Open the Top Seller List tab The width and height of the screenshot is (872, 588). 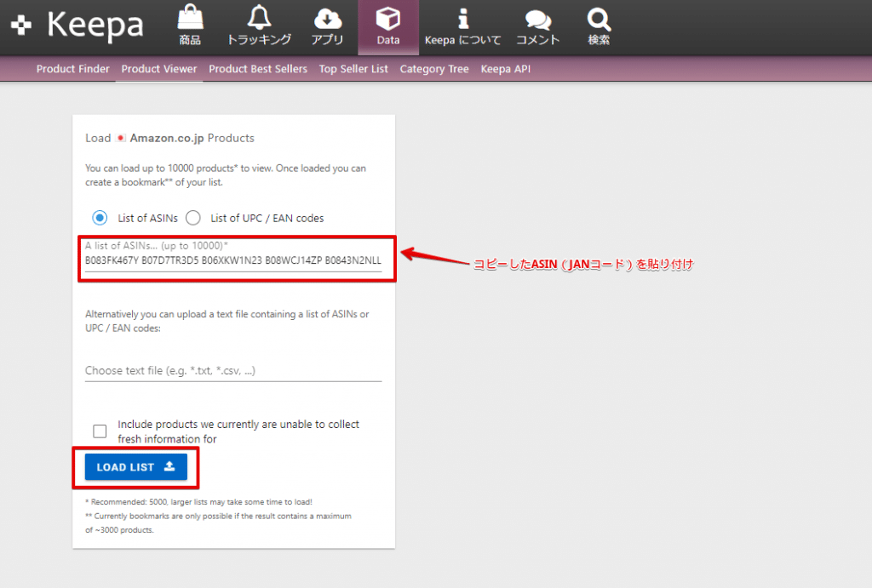(353, 69)
